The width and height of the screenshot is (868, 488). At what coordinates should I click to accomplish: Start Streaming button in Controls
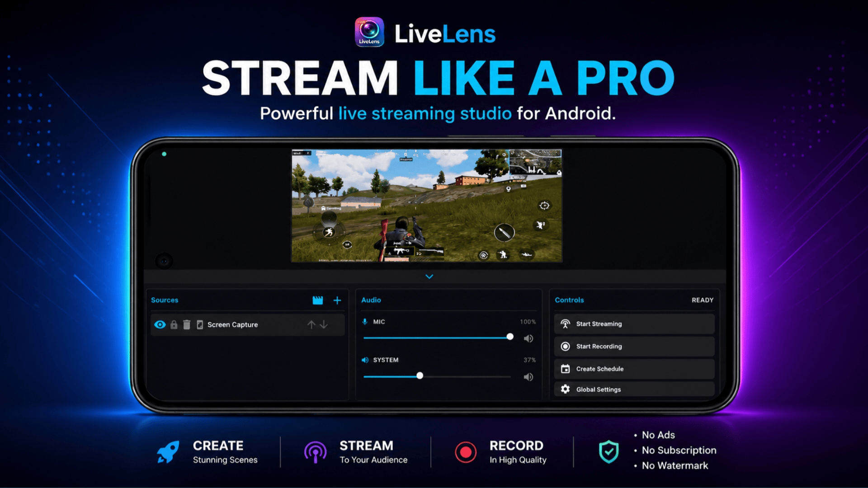634,324
